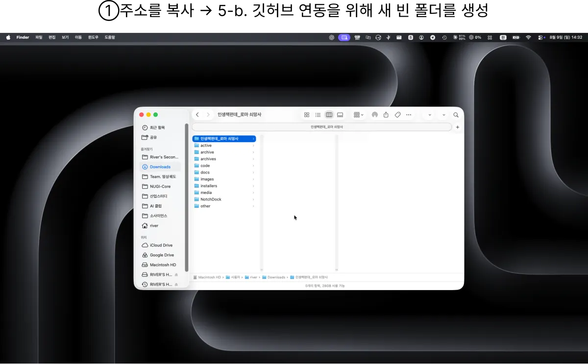
Task: Go forward in Finder navigation
Action: click(208, 115)
